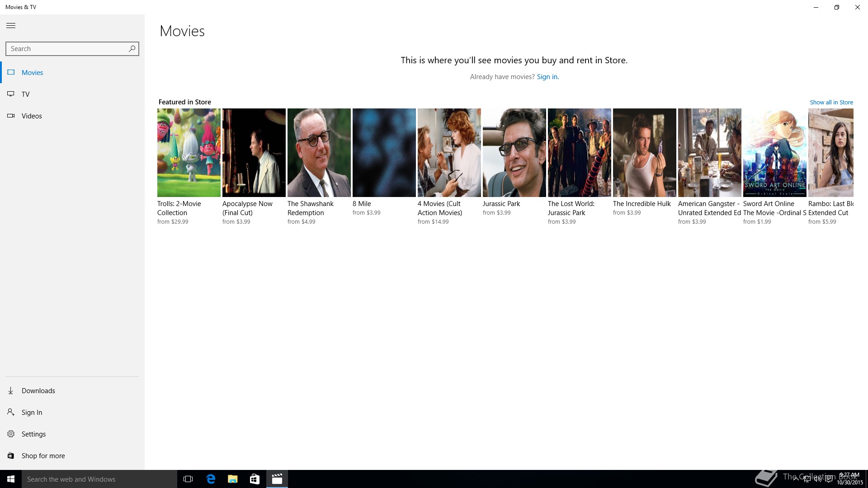
Task: Click the 8 Mile title text
Action: point(362,204)
